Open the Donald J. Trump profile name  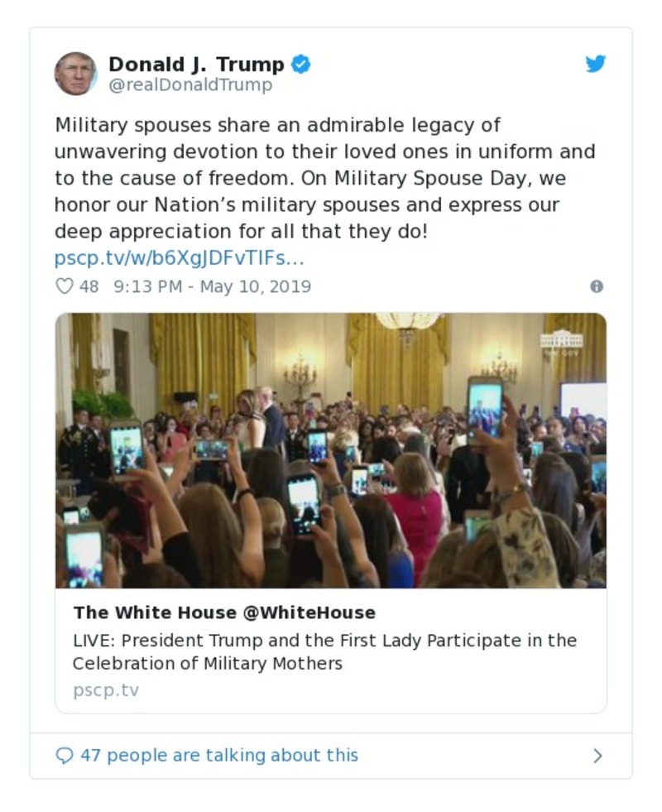pos(196,65)
